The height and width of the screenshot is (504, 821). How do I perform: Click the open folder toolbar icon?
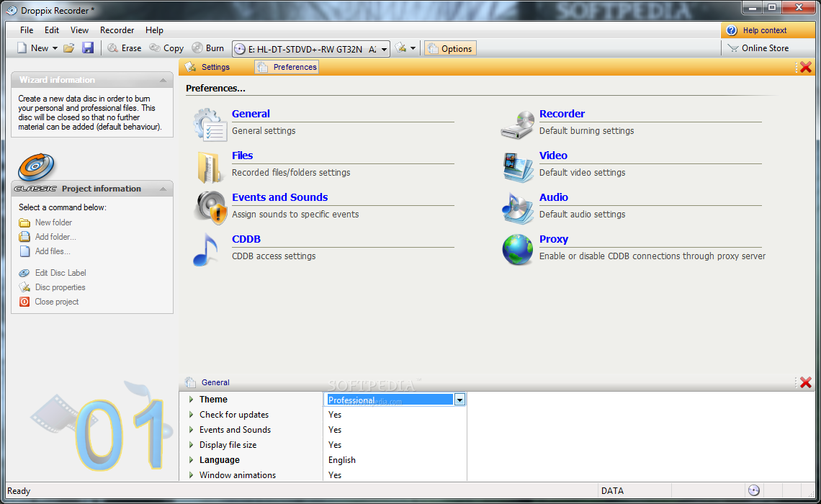[68, 48]
